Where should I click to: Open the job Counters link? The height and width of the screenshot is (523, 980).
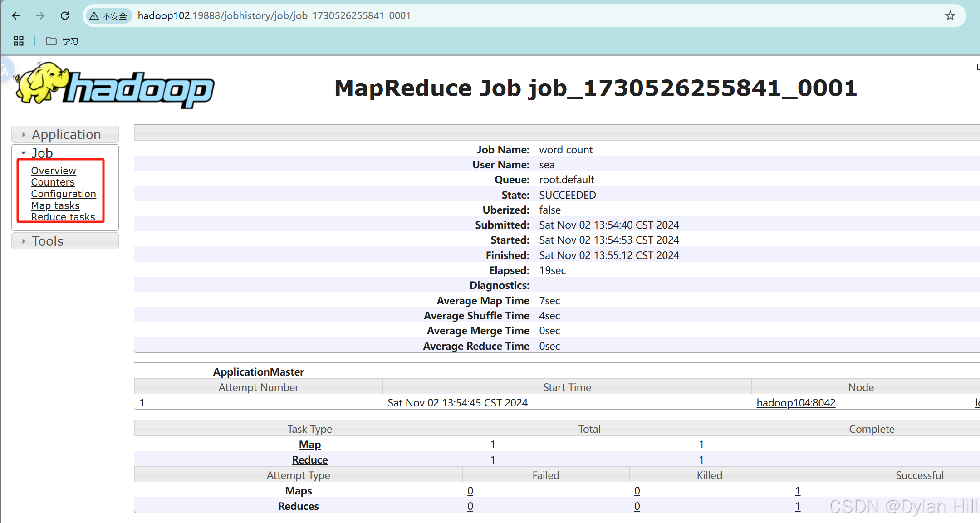(53, 182)
